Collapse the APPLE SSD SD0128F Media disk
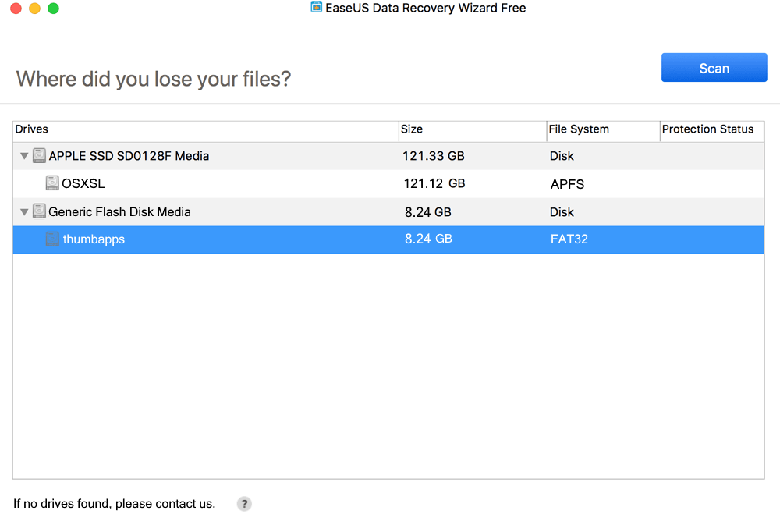Image resolution: width=780 pixels, height=532 pixels. click(x=24, y=156)
